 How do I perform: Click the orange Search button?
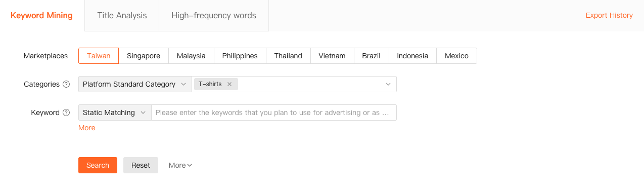pos(98,165)
